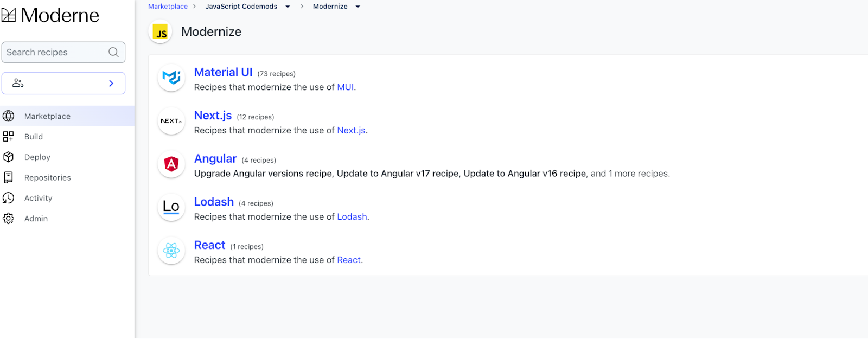Click the organization people icon
The height and width of the screenshot is (339, 868).
pos(18,83)
